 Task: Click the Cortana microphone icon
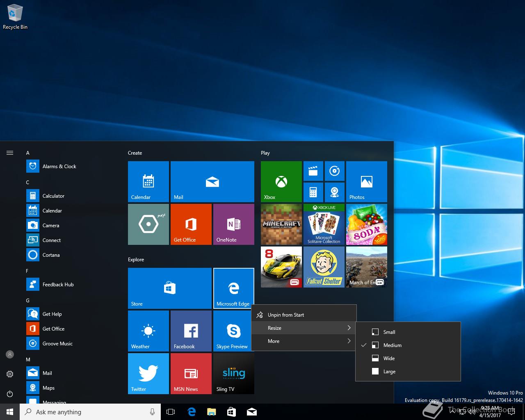point(152,412)
